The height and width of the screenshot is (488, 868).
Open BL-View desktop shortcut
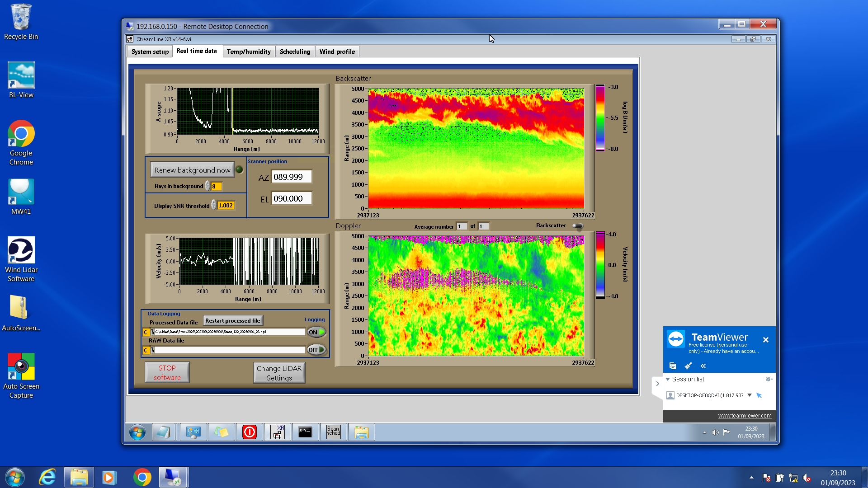pos(21,80)
